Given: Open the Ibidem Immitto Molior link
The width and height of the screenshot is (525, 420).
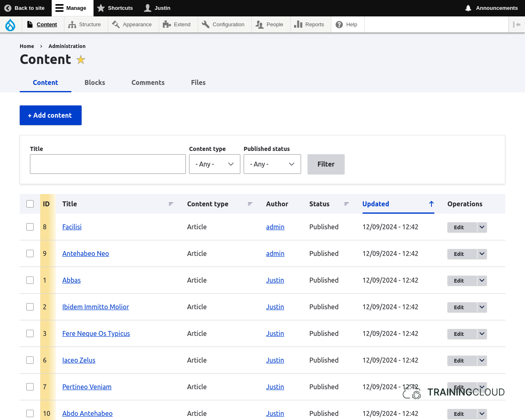Looking at the screenshot, I should [96, 307].
